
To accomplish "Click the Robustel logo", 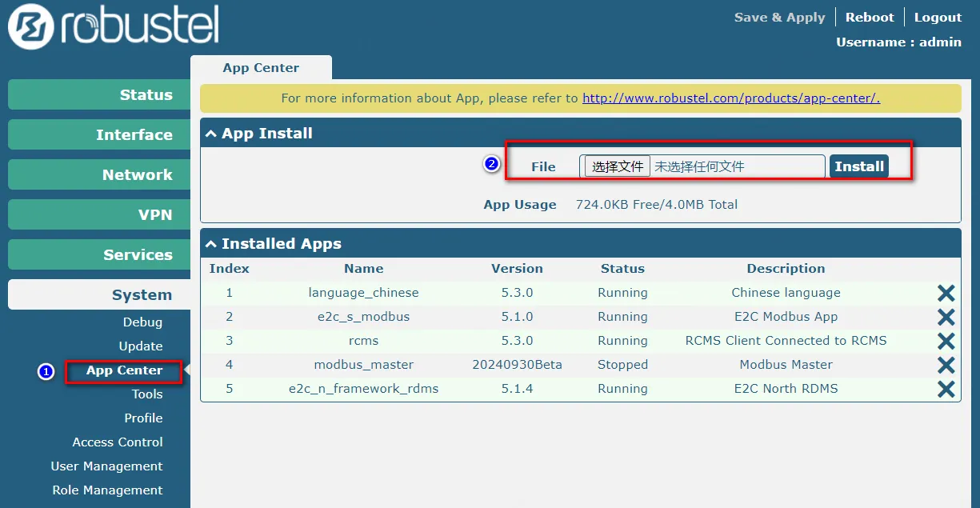I will click(113, 27).
